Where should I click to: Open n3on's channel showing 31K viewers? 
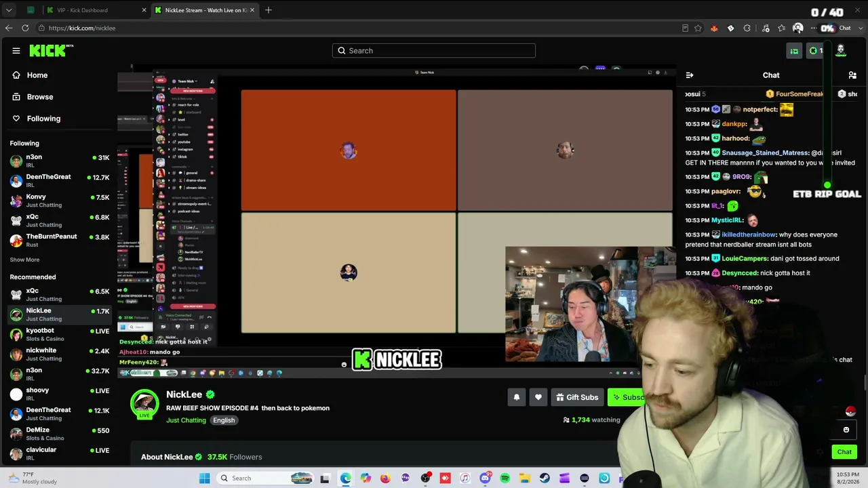60,161
